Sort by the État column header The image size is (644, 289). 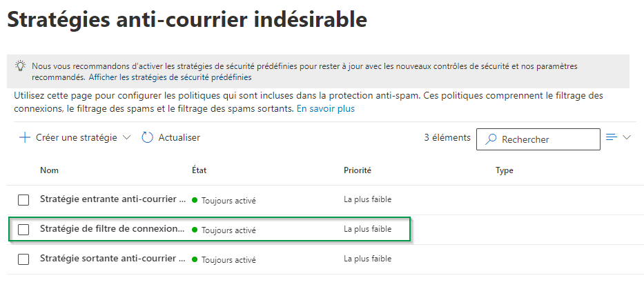(x=199, y=170)
